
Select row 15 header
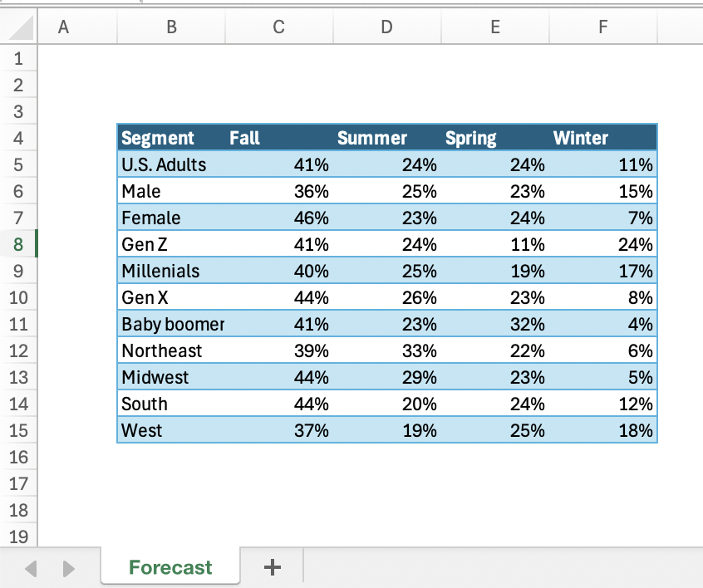click(x=20, y=430)
